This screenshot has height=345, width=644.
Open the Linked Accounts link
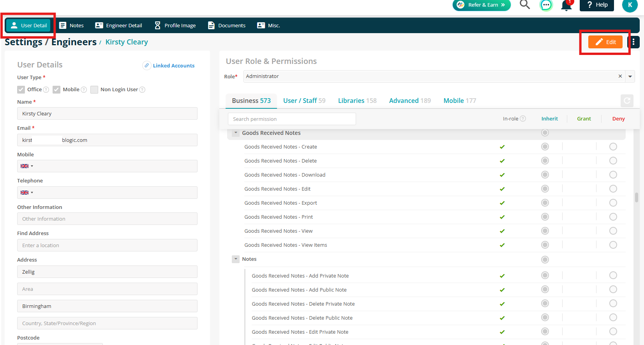168,65
